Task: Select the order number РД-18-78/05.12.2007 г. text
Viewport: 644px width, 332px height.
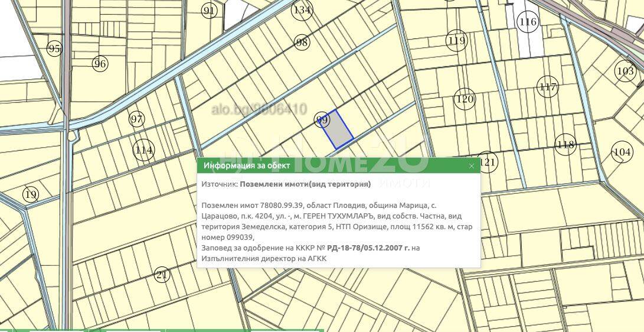Action: click(x=368, y=248)
